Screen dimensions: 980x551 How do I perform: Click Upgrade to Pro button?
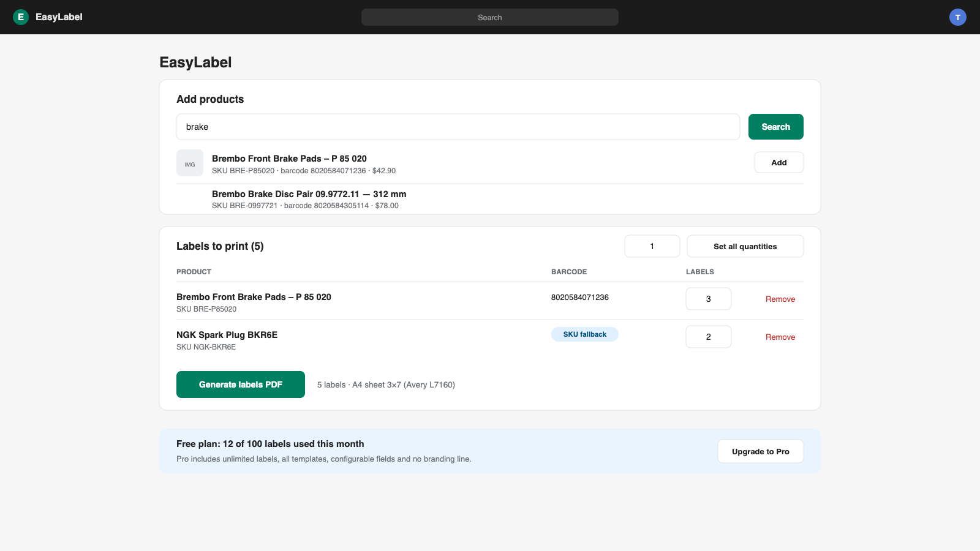coord(761,451)
